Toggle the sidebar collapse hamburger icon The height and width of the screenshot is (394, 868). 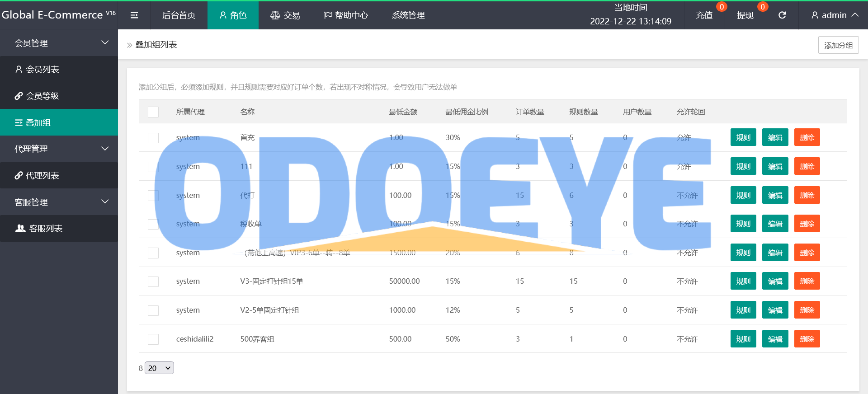[x=134, y=15]
